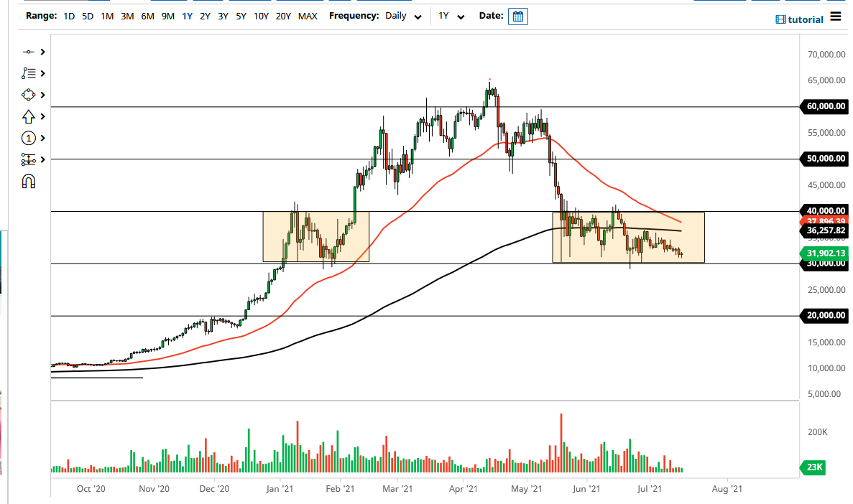Expand the arrow tool options chevron
The height and width of the screenshot is (504, 853).
click(x=41, y=116)
